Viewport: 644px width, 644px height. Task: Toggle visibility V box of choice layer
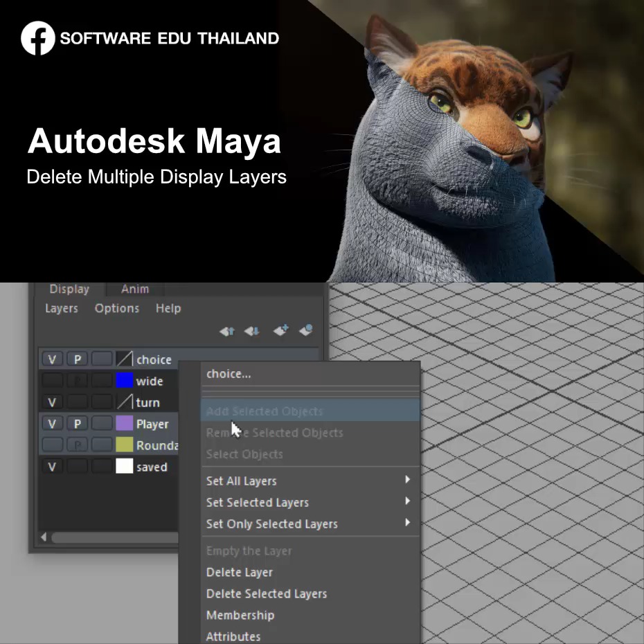(x=52, y=359)
